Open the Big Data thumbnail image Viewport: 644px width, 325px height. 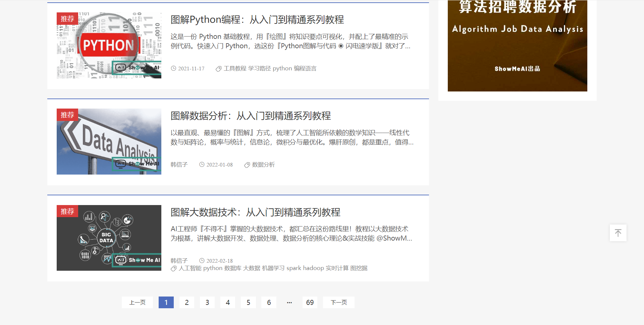[109, 238]
